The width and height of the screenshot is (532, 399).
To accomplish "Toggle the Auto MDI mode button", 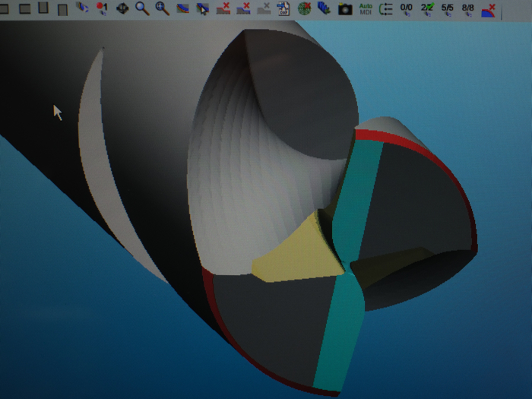I will (366, 9).
